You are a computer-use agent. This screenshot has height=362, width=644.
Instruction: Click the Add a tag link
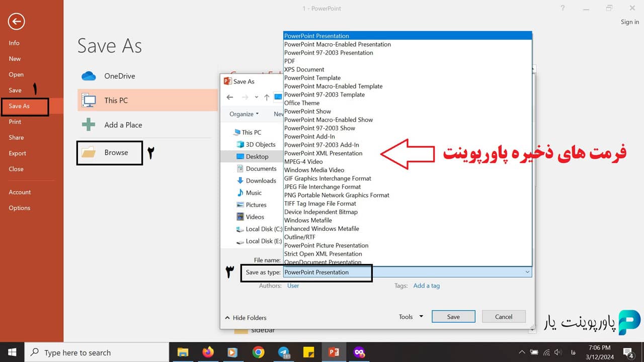pyautogui.click(x=426, y=286)
